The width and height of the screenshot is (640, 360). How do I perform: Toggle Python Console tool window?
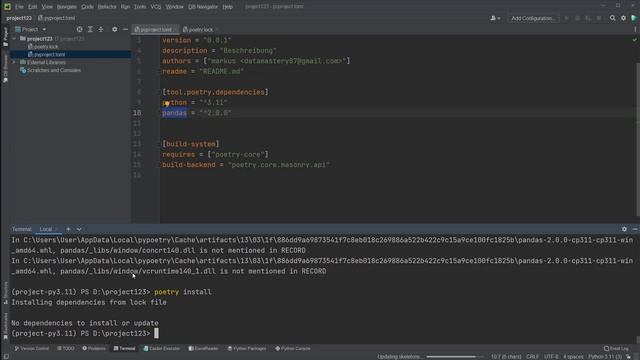[x=293, y=349]
